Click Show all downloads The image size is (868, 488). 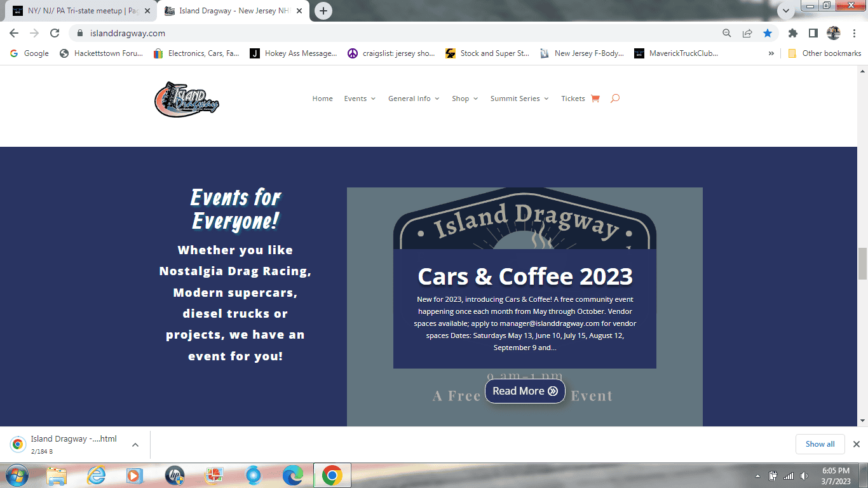click(x=820, y=444)
